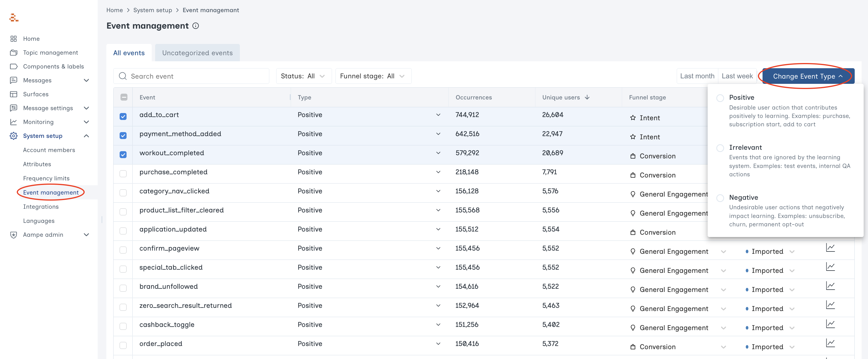
Task: Toggle the select-all header checkbox
Action: point(124,97)
